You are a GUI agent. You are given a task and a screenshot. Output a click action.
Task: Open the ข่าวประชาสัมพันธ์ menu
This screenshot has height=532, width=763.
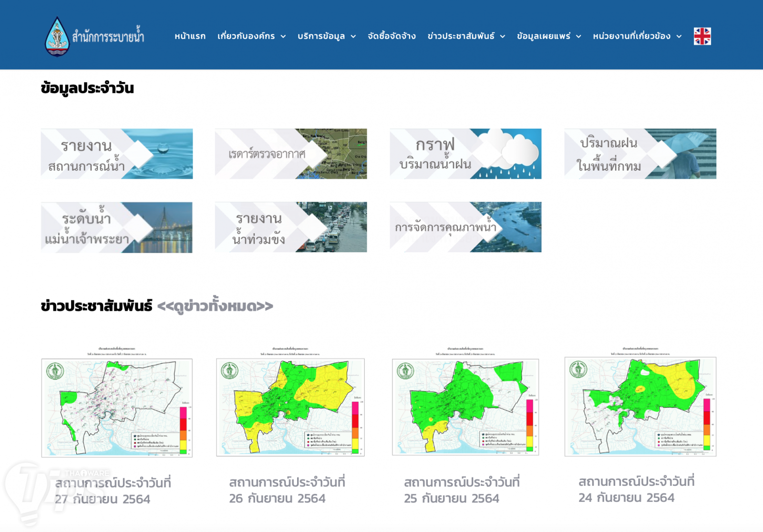(x=461, y=36)
